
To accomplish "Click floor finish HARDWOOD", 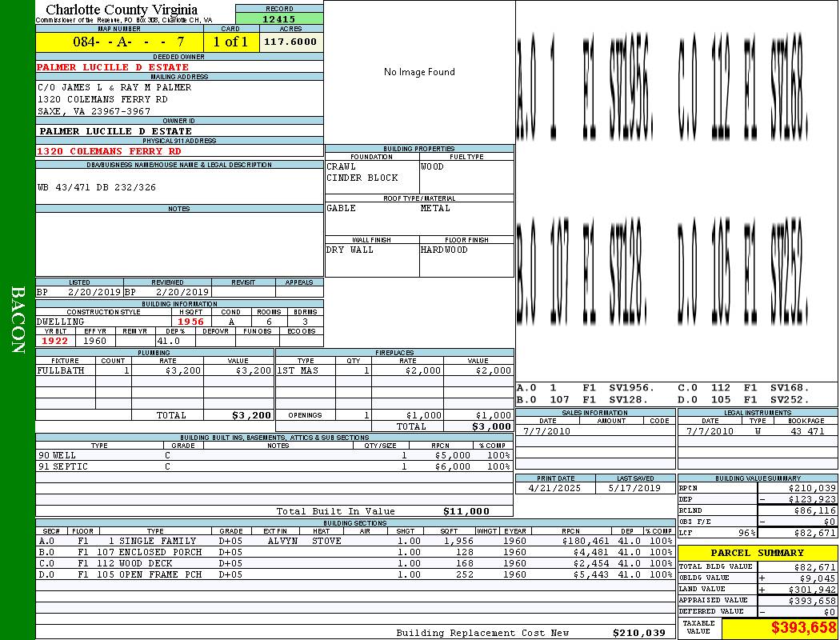I will coord(444,250).
